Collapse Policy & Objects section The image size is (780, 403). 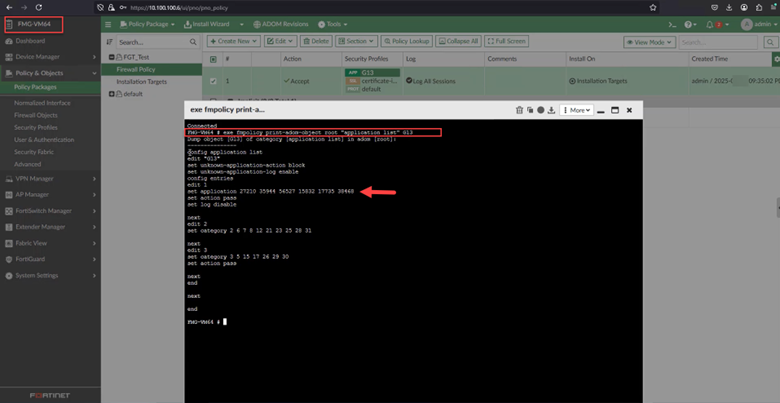point(50,73)
